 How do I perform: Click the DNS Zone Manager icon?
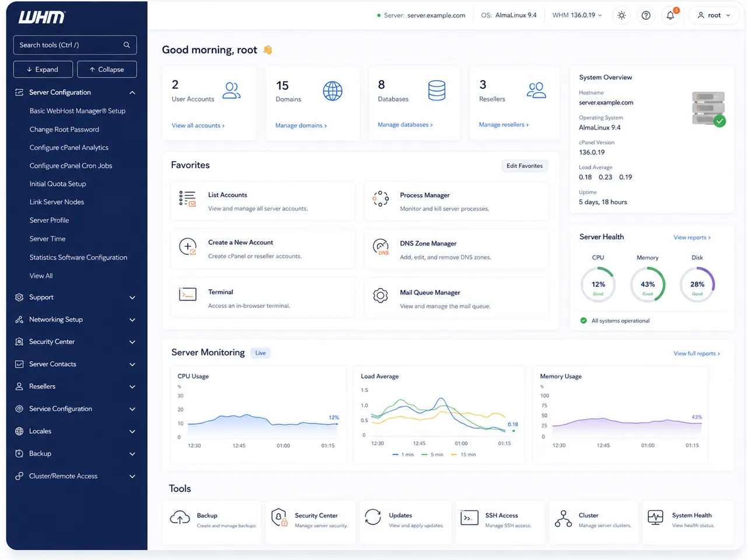click(381, 247)
